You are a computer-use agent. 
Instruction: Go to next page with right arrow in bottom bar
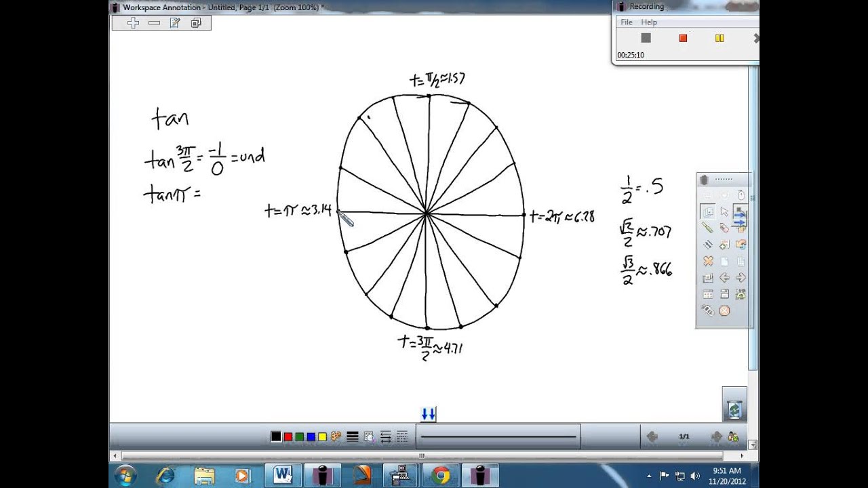[x=715, y=436]
